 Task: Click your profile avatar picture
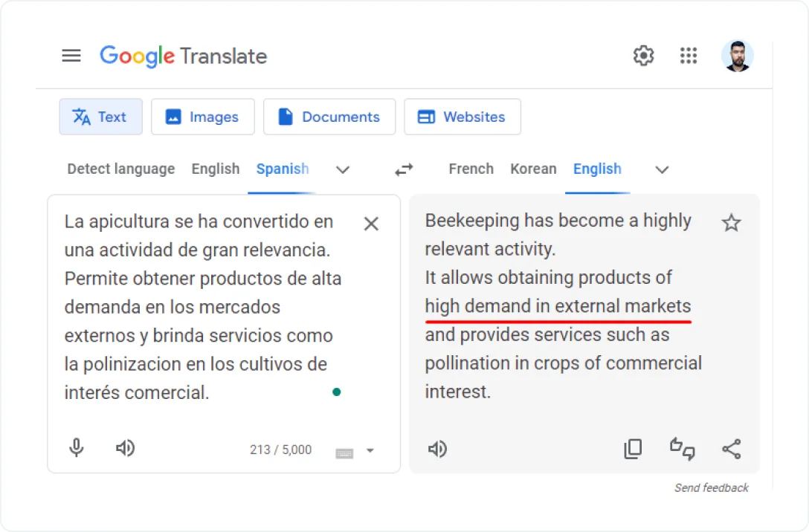pos(737,55)
